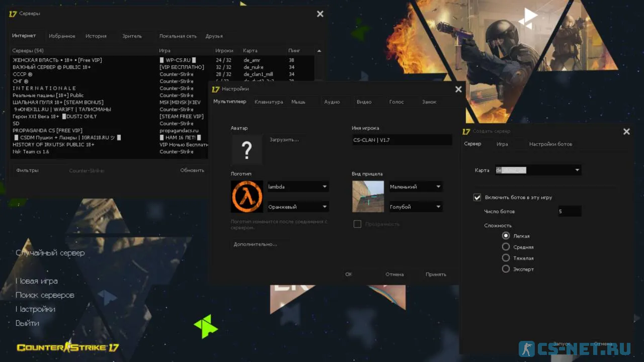This screenshot has width=644, height=362.
Task: Open Настройки from the main menu
Action: click(x=35, y=309)
